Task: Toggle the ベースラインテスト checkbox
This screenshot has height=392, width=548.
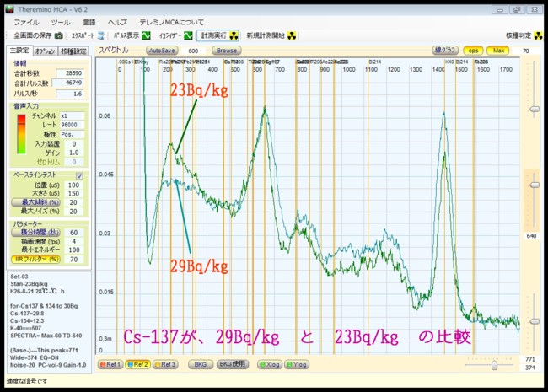Action: (80, 175)
